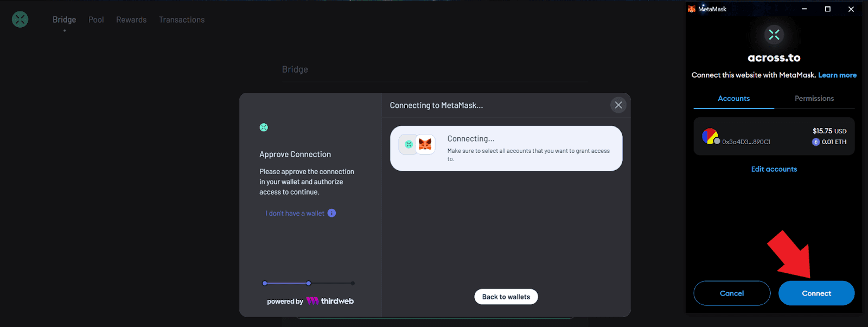Open the Transactions page
This screenshot has height=327, width=868.
[x=182, y=20]
